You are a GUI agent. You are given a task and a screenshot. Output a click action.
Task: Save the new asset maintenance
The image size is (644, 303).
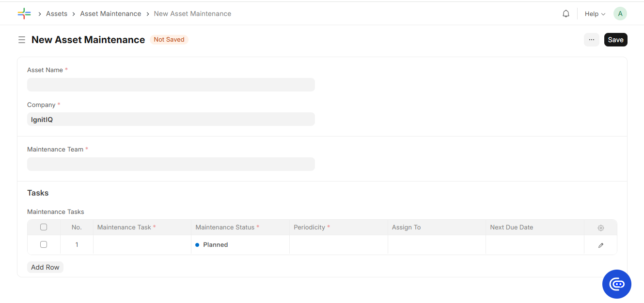coord(616,40)
